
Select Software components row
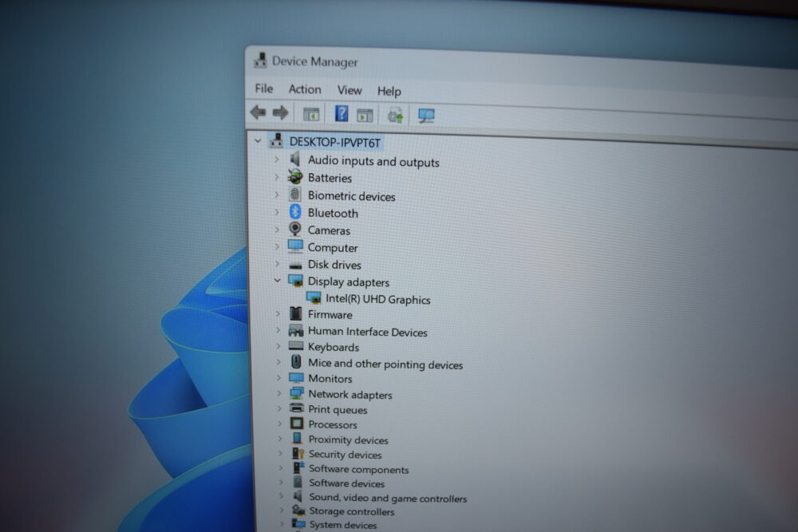(359, 470)
